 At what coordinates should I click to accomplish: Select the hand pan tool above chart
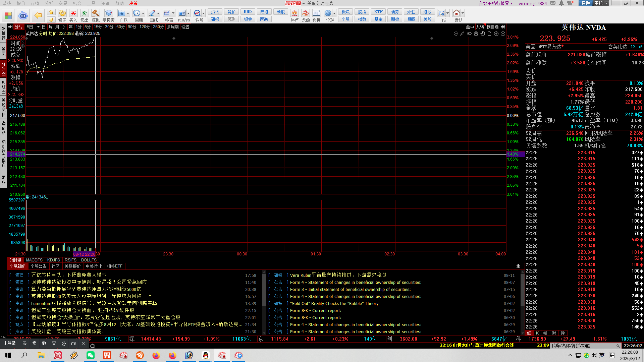click(x=483, y=34)
